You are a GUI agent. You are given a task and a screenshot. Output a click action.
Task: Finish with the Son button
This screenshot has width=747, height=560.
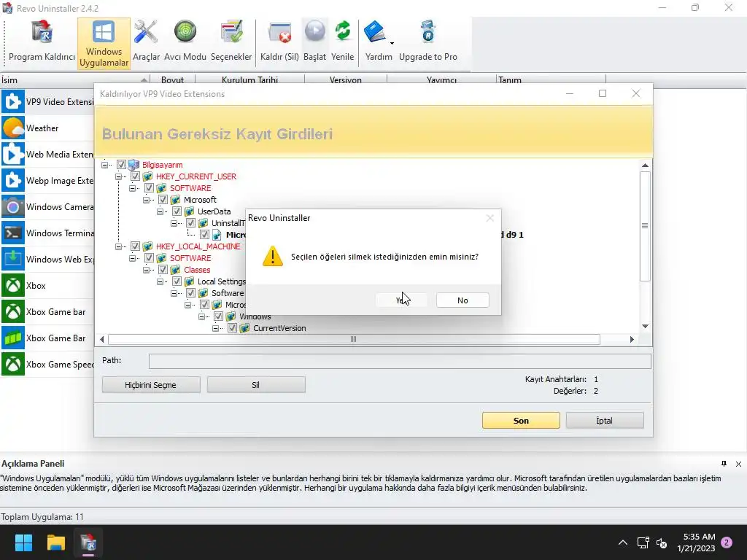tap(521, 421)
